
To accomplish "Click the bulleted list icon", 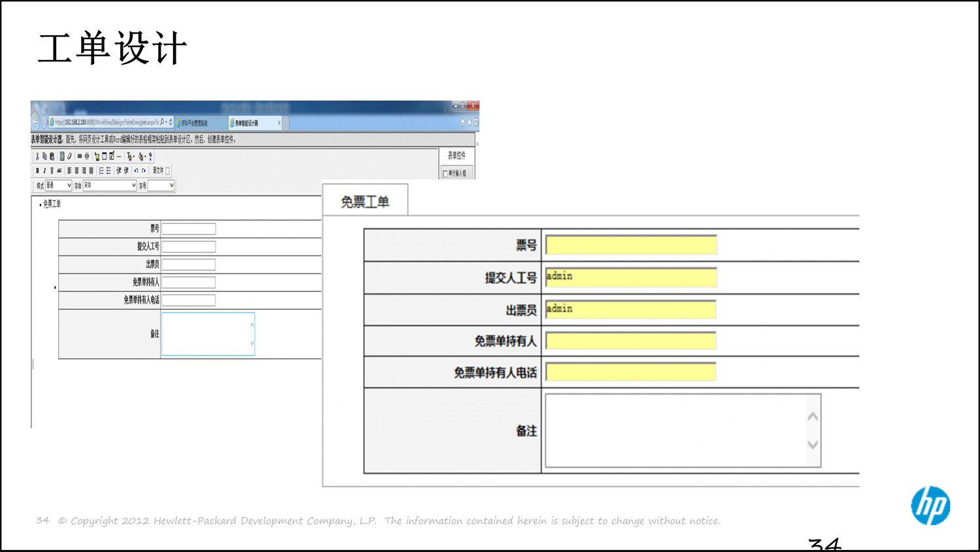I will (x=108, y=170).
